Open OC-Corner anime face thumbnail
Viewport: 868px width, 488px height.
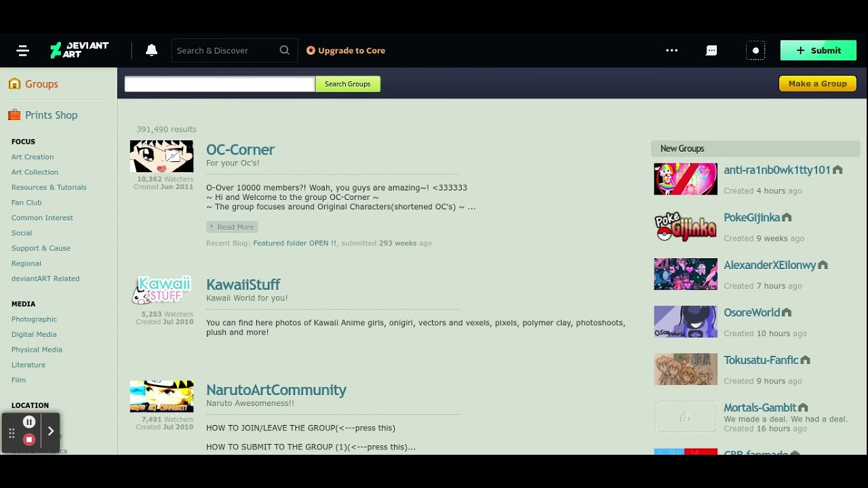coord(161,157)
